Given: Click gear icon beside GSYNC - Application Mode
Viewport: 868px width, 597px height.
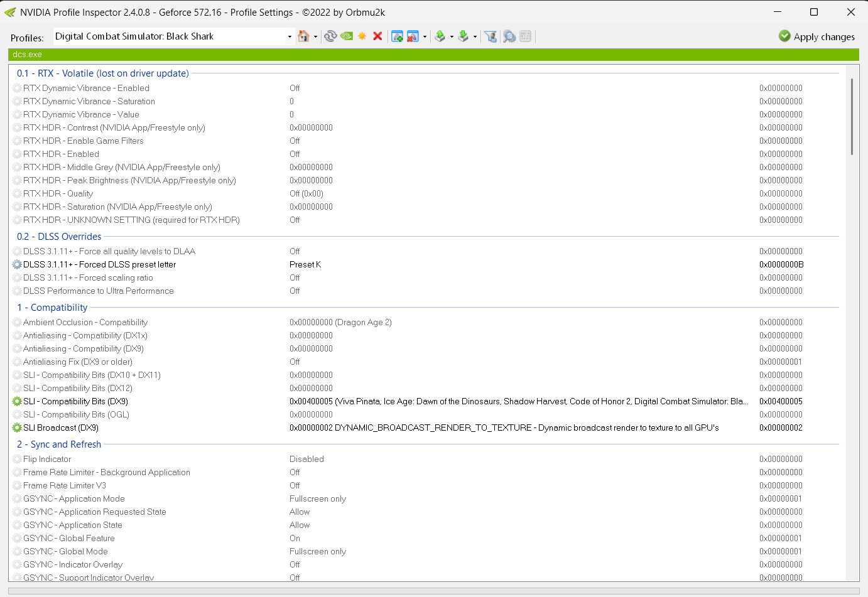Looking at the screenshot, I should click(x=17, y=499).
